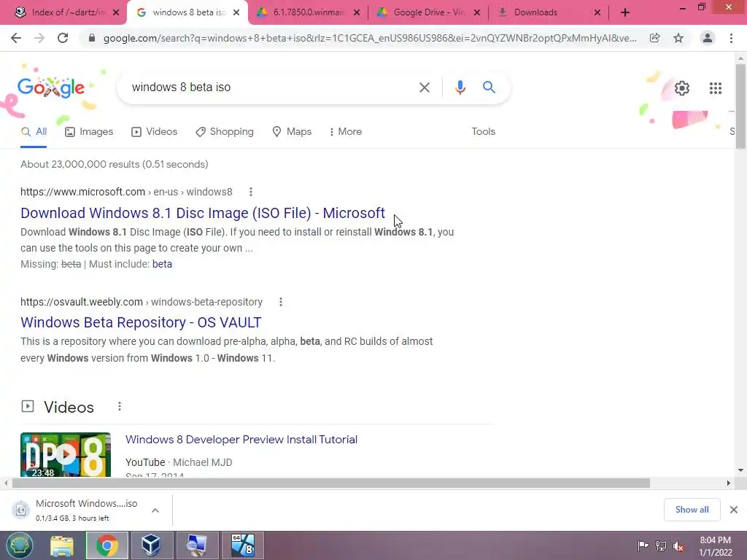The image size is (747, 560).
Task: Select the Maps search tab
Action: pos(292,131)
